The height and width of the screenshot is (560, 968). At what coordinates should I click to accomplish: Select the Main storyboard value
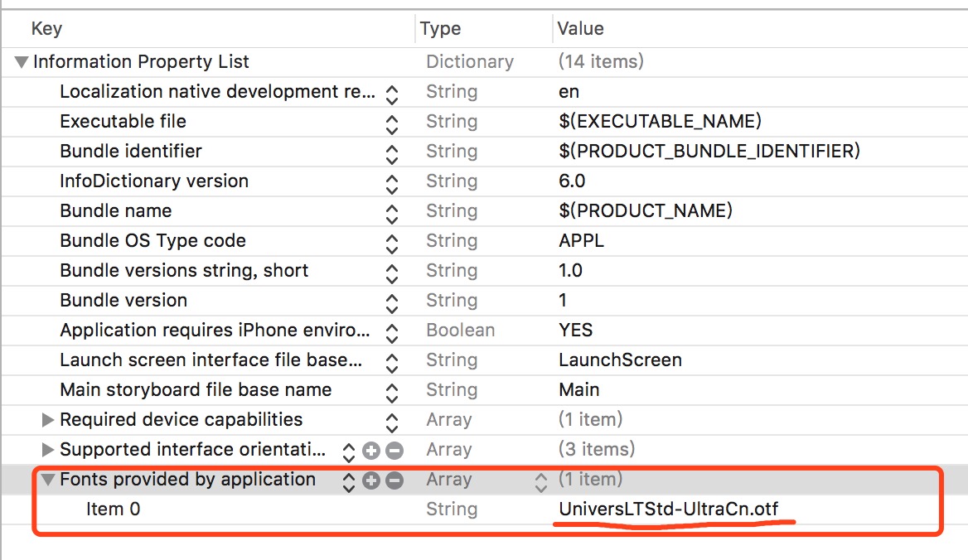[579, 390]
